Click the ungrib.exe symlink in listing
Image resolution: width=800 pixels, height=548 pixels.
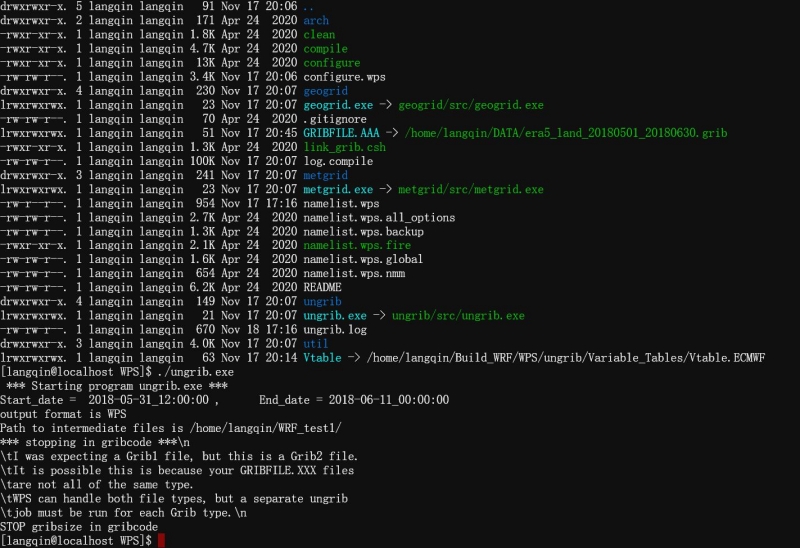click(x=334, y=316)
